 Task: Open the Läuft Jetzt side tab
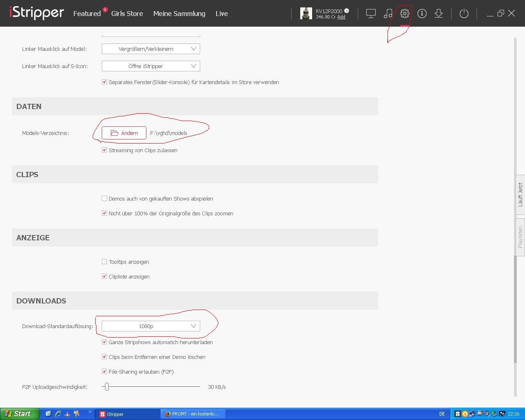pos(520,194)
